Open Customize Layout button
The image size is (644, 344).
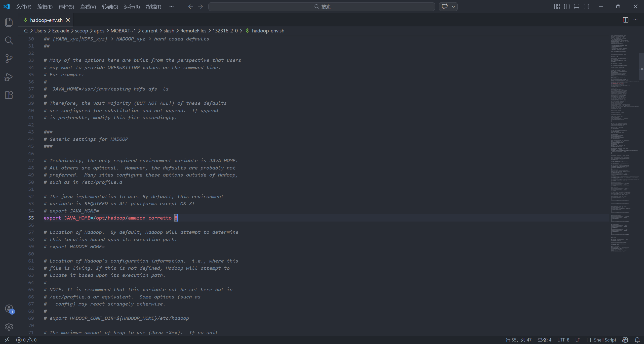(557, 7)
